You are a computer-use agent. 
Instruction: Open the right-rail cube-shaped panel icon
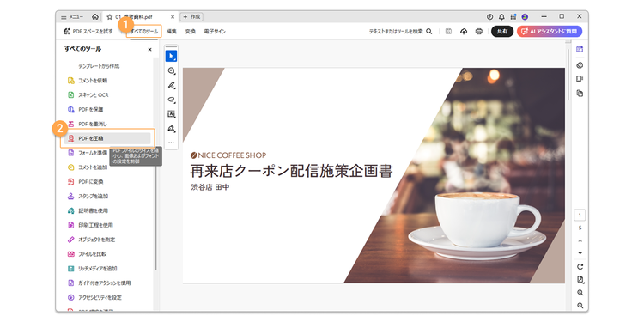(580, 65)
